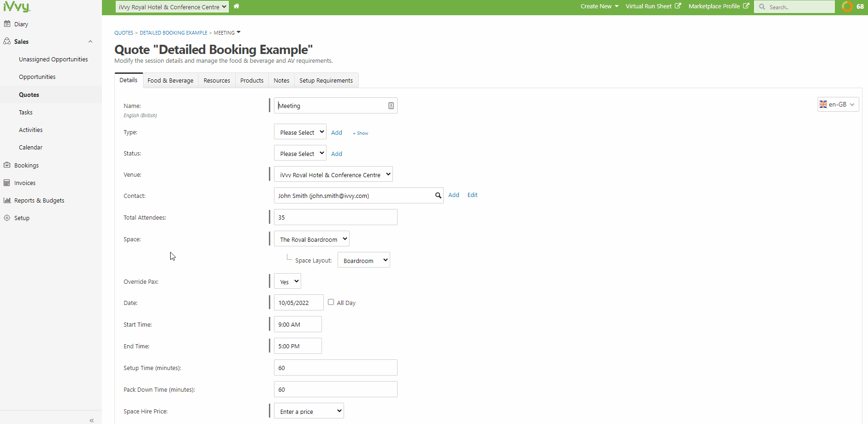Expand the MEETING breadcrumb dropdown
Screen dimensions: 868x424
[238, 32]
